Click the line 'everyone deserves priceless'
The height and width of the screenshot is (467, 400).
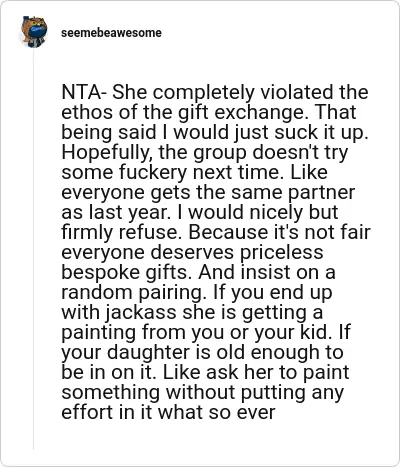(x=192, y=252)
